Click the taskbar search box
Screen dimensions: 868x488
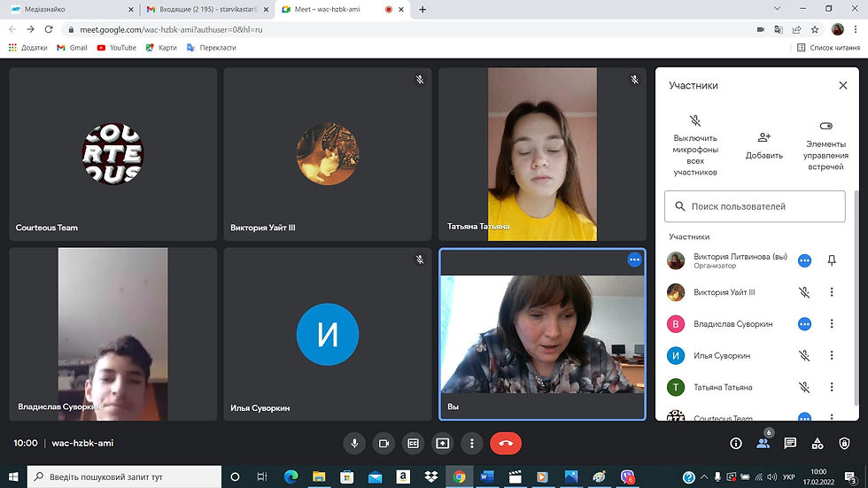point(124,476)
